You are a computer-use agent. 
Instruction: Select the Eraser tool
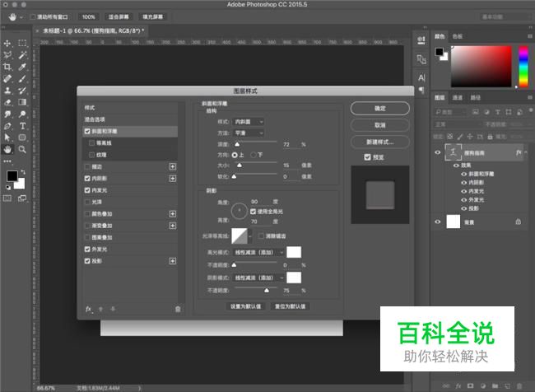coord(7,102)
